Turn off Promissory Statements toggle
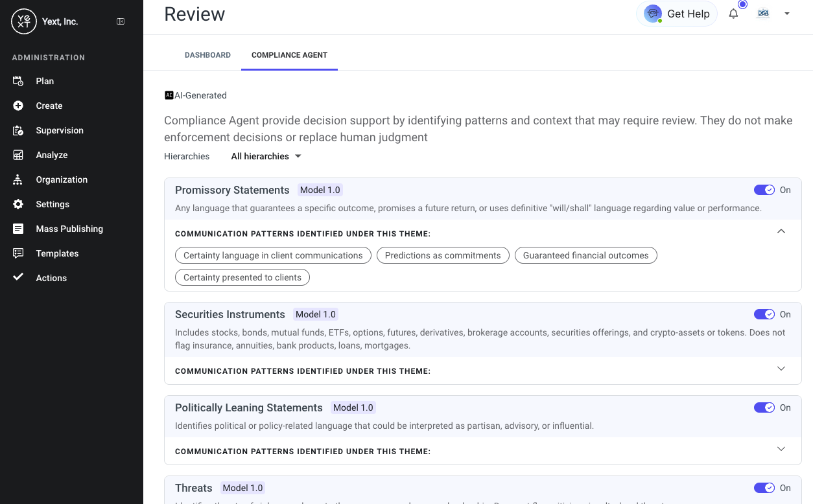 pyautogui.click(x=764, y=190)
